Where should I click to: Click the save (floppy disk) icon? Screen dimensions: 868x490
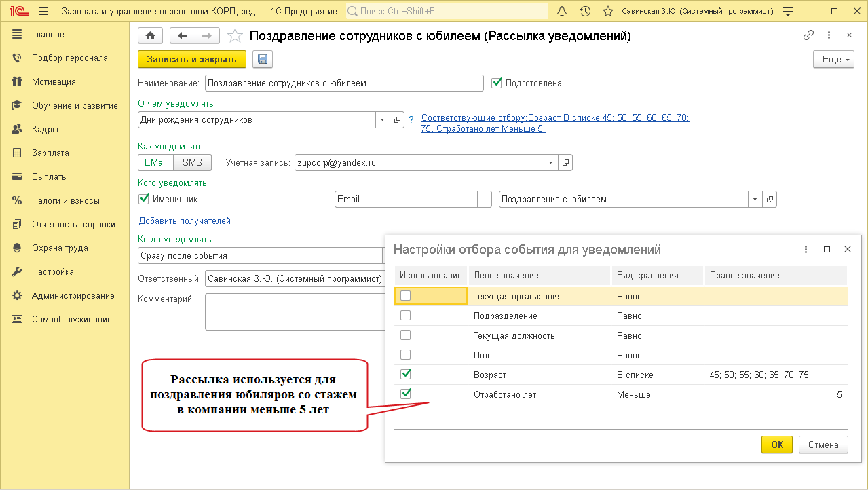point(262,60)
